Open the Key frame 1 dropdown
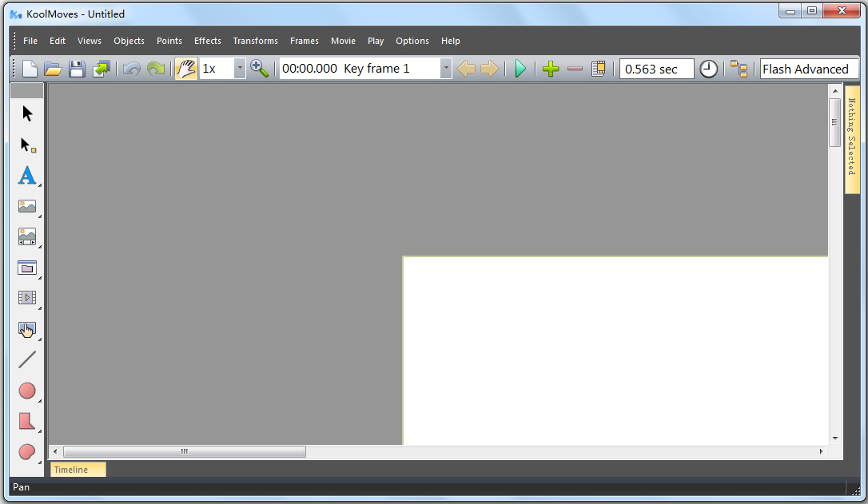Screen dimensions: 868x504 pyautogui.click(x=446, y=69)
